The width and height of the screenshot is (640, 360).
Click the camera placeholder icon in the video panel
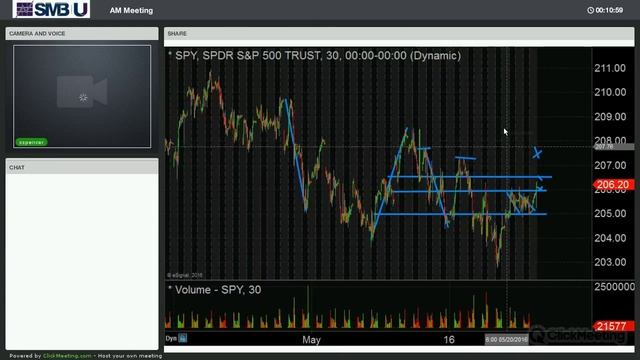coord(82,92)
